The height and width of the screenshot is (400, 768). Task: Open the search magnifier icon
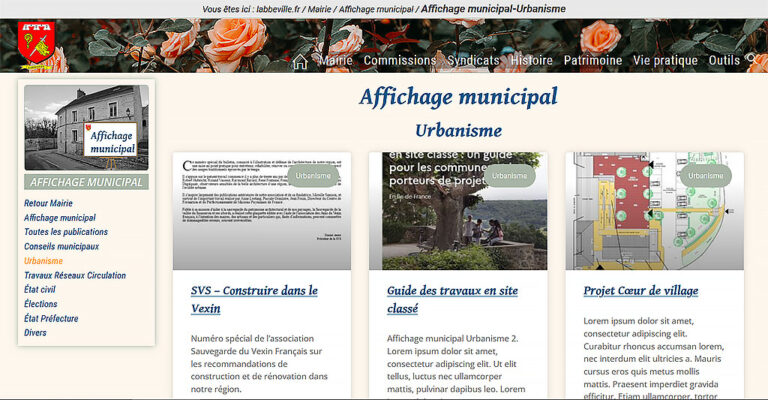pyautogui.click(x=752, y=60)
